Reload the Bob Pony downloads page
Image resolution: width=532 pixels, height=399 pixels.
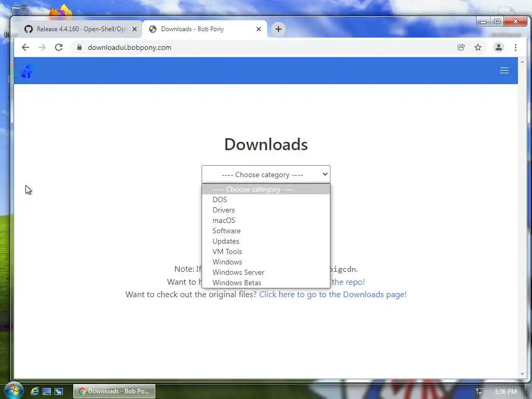pyautogui.click(x=59, y=47)
